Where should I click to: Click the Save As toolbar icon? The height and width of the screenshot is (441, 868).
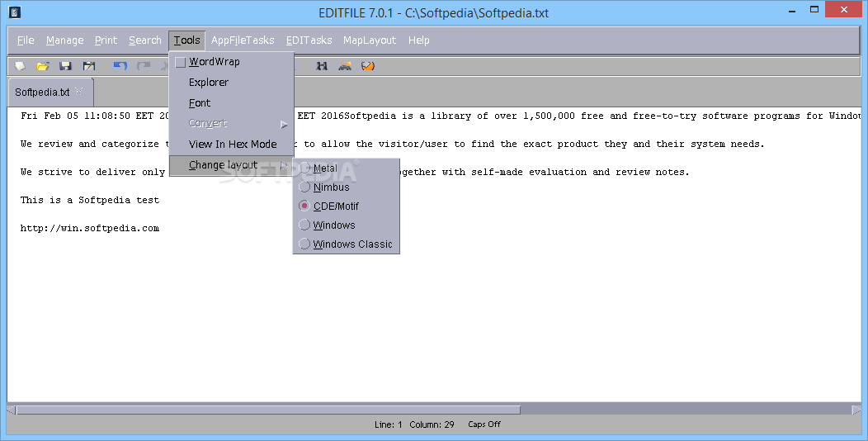coord(88,66)
